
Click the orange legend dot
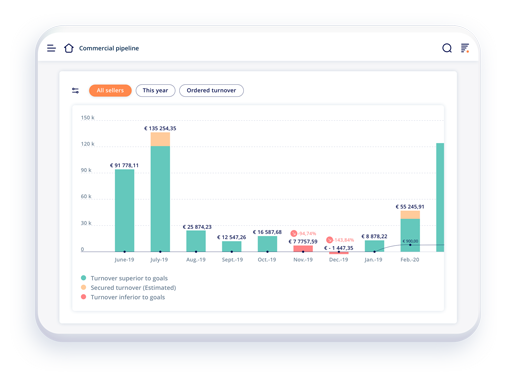83,287
